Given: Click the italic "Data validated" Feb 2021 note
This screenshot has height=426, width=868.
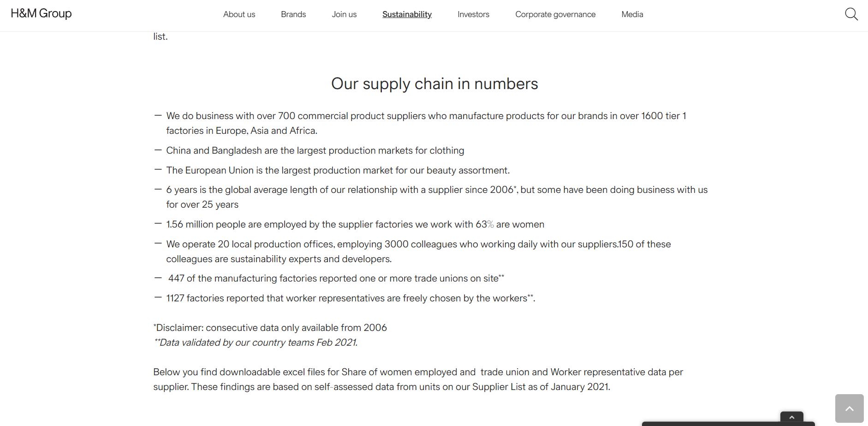Looking at the screenshot, I should [x=256, y=342].
